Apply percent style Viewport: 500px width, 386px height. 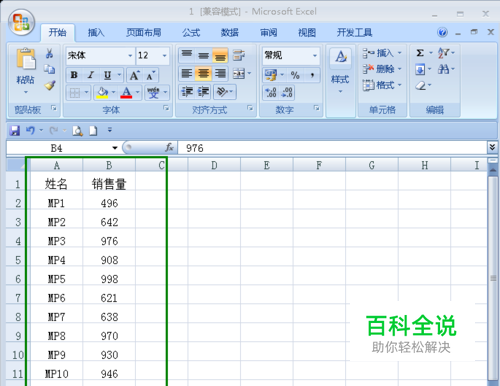pyautogui.click(x=295, y=75)
